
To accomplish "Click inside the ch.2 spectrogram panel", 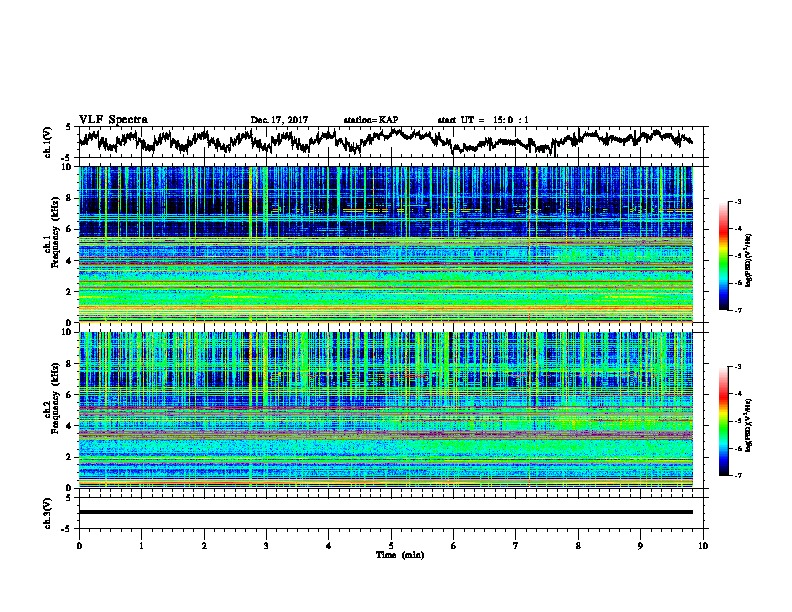I will click(386, 410).
